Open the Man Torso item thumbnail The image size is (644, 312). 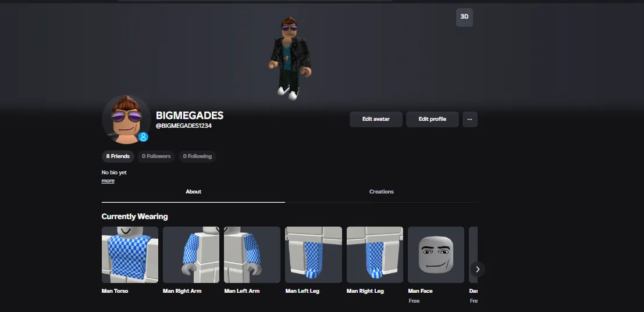(x=130, y=254)
